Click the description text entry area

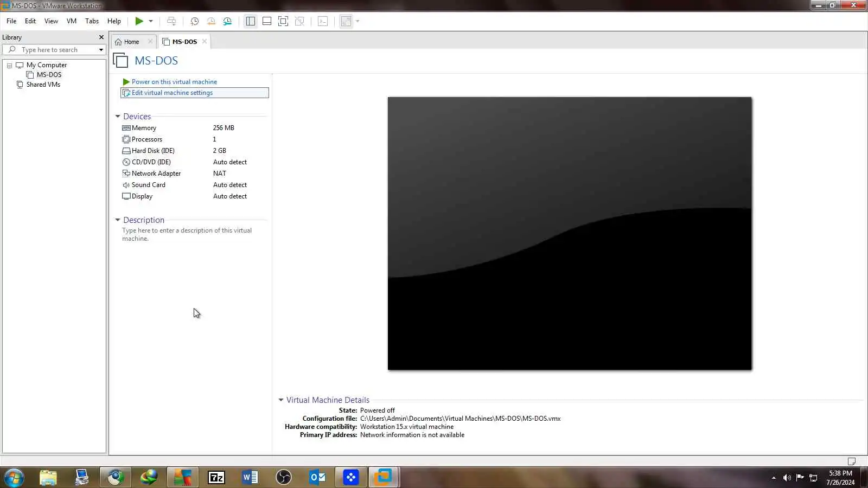pos(187,234)
